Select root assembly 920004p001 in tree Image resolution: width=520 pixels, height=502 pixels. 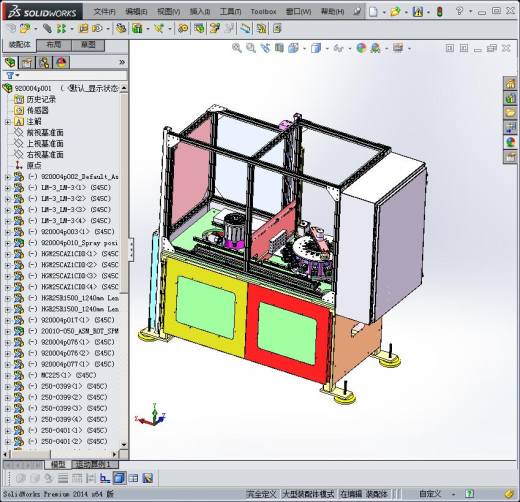[x=33, y=88]
